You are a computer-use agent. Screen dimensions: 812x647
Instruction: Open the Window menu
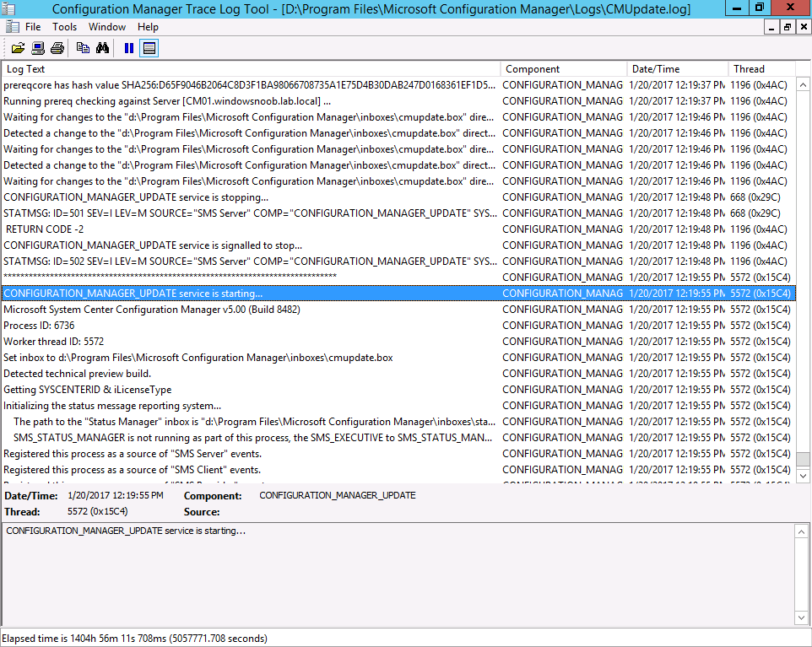(x=107, y=27)
